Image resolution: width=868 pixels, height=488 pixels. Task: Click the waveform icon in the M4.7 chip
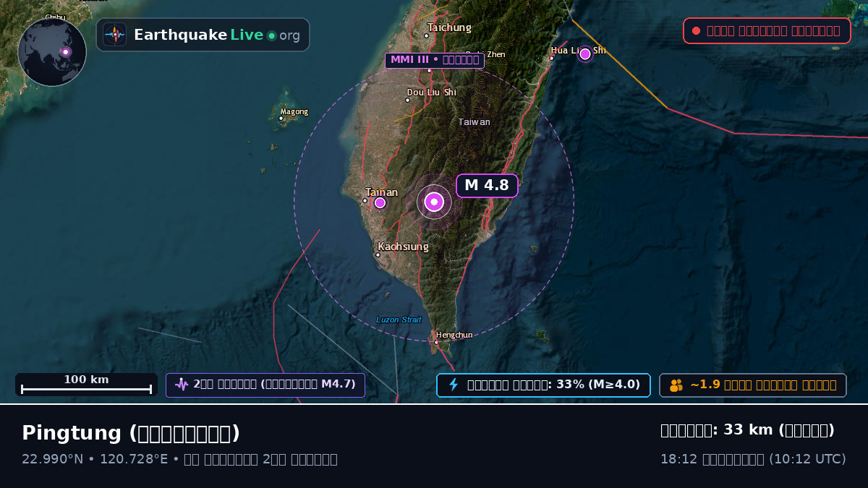tap(181, 385)
